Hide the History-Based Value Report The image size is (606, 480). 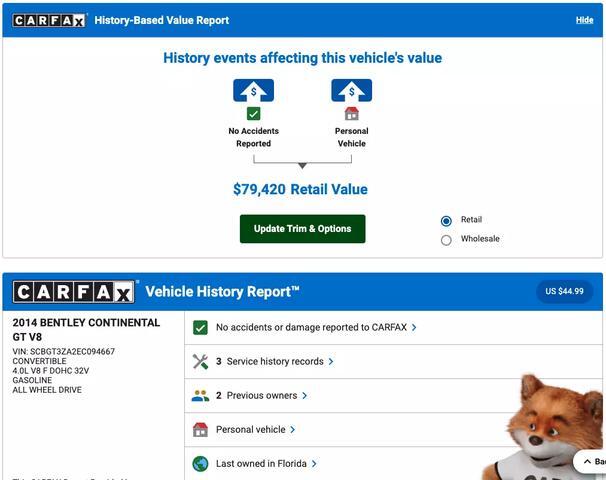584,20
